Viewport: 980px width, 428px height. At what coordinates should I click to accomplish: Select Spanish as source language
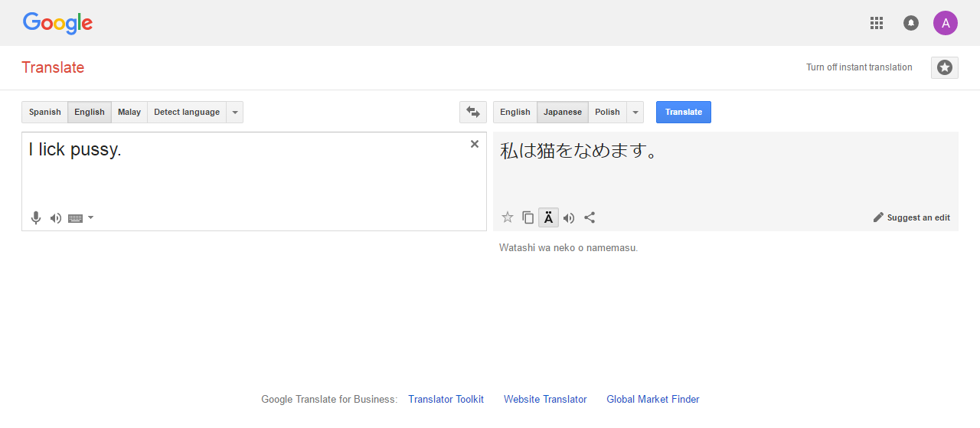tap(45, 112)
